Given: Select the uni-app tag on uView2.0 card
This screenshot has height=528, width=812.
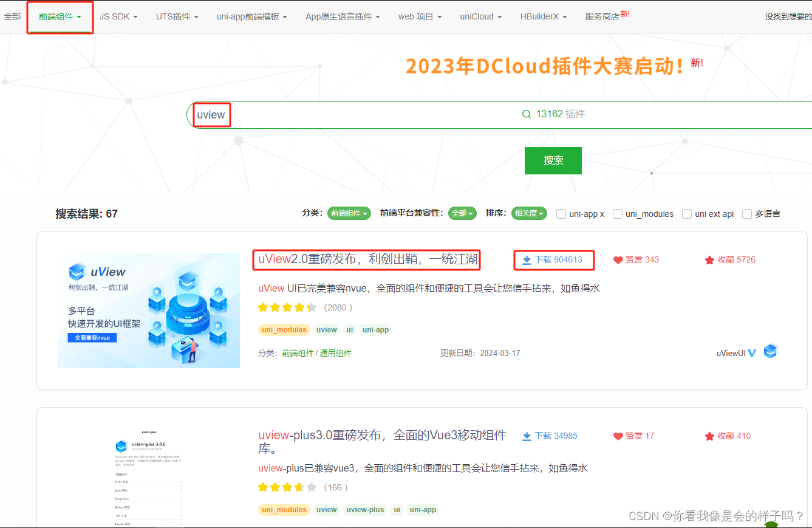Looking at the screenshot, I should [x=375, y=330].
